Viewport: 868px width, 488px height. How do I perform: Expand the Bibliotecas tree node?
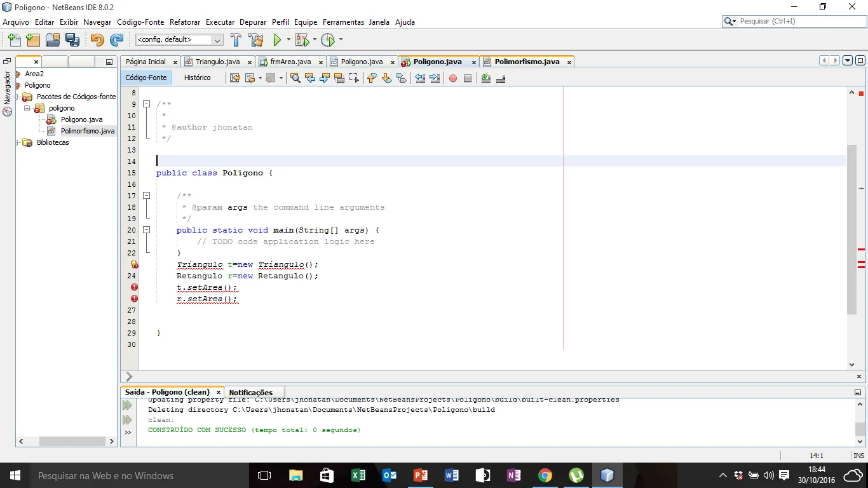click(18, 142)
